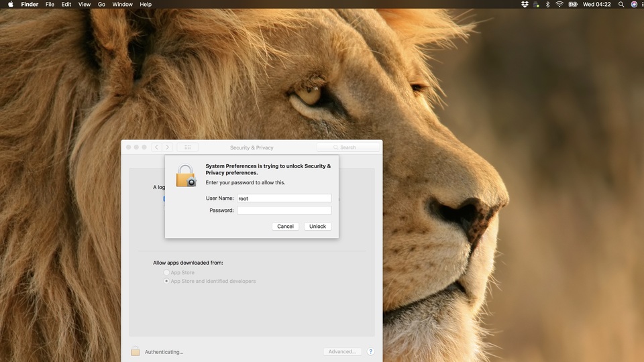This screenshot has width=644, height=362.
Task: Cancel the unlock dialog
Action: [286, 226]
